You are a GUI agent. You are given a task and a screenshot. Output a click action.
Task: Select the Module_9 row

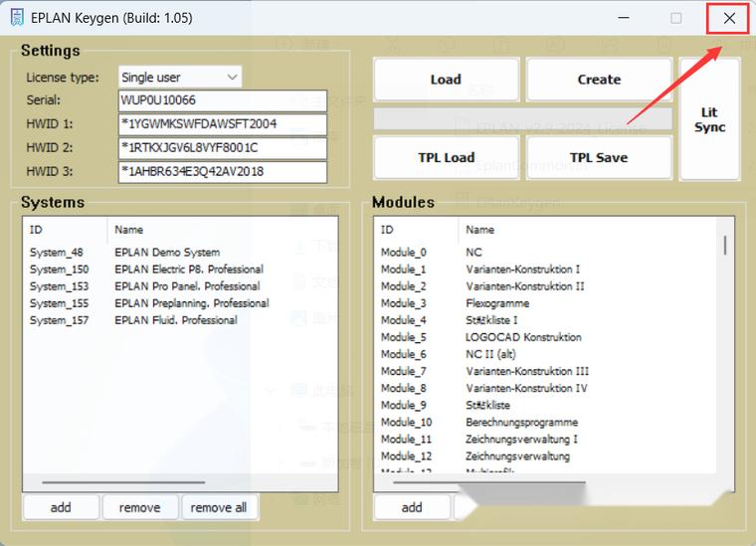click(545, 406)
